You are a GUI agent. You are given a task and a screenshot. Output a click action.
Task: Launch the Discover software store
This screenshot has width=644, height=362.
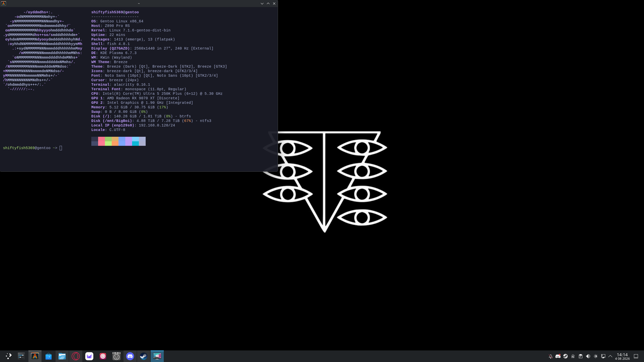point(49,356)
